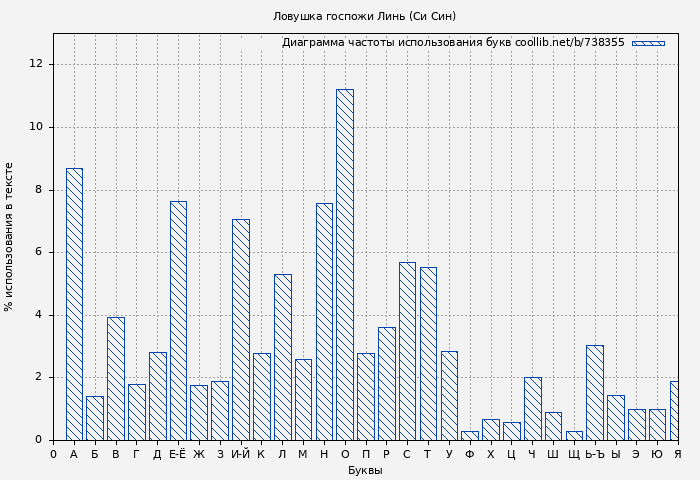Image resolution: width=700 pixels, height=480 pixels.
Task: Click the chart title Ловушка госпожи Линь
Action: [x=364, y=16]
